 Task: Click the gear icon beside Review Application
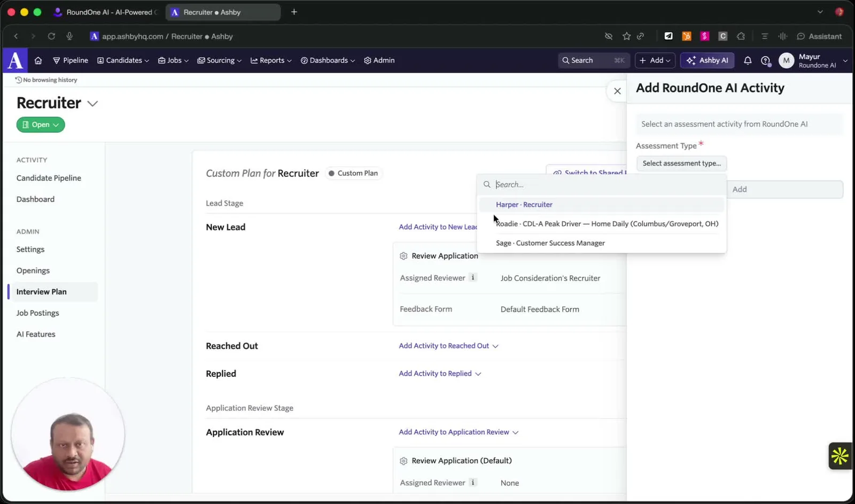tap(403, 256)
